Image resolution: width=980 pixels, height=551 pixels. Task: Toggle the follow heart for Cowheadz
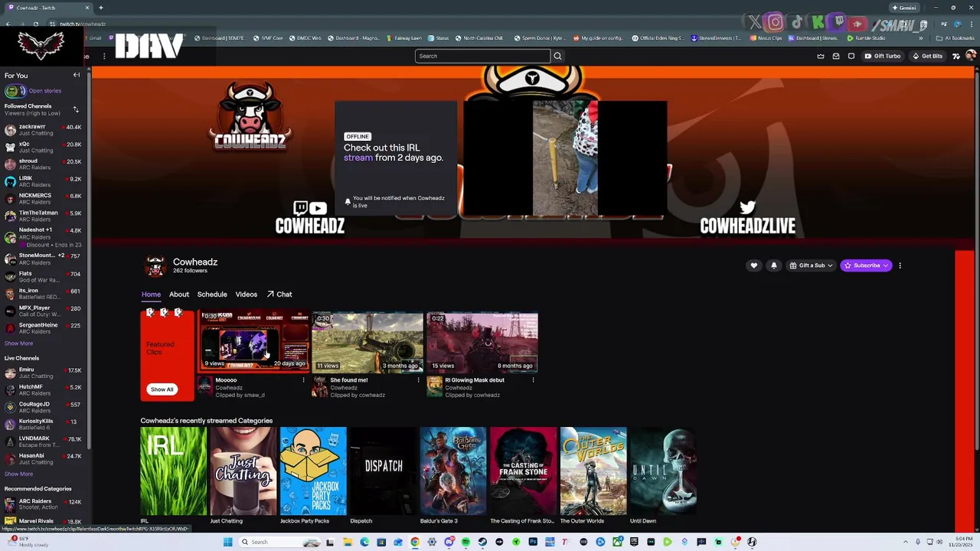click(753, 266)
